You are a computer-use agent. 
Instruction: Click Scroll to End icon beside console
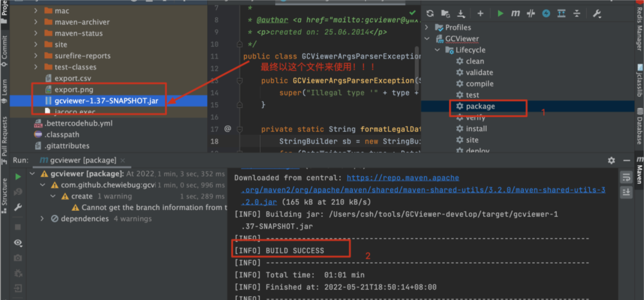(626, 192)
